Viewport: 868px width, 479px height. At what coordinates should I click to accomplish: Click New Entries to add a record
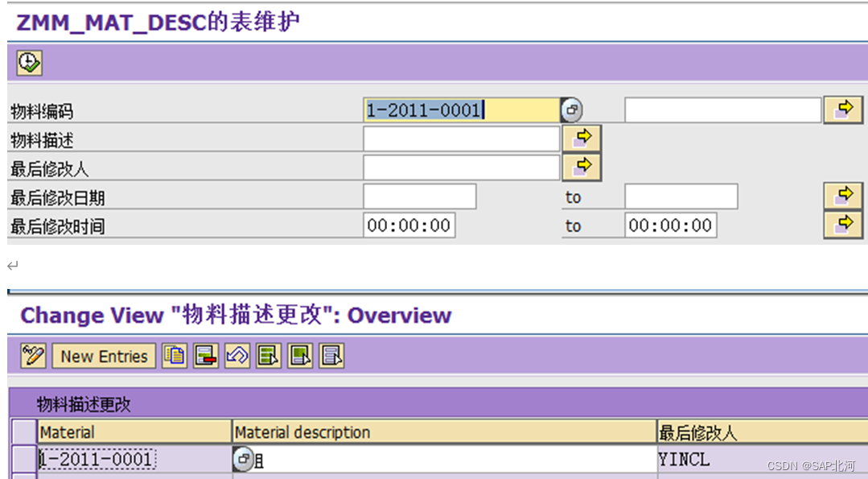103,356
